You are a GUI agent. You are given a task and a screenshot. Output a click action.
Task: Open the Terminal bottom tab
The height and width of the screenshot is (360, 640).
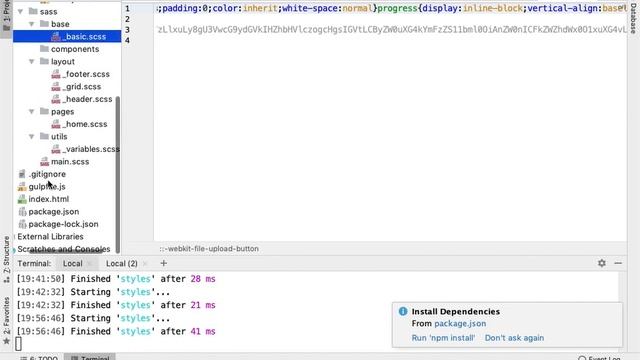(90, 357)
